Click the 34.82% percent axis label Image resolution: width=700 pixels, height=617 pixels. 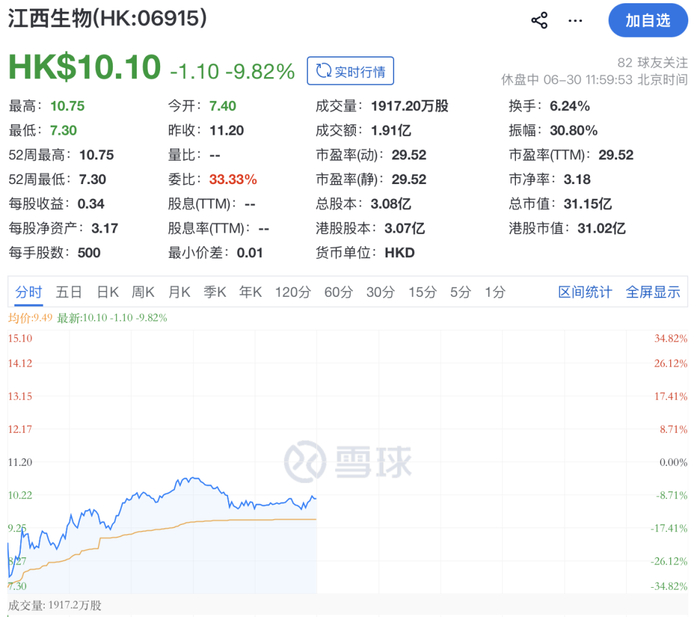click(x=671, y=338)
